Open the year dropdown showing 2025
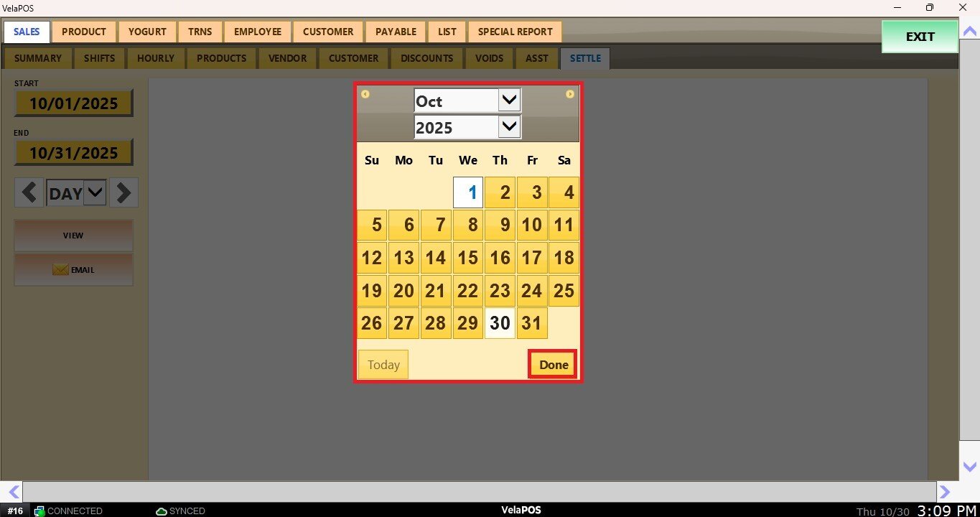Viewport: 980px width, 517px height. [509, 128]
